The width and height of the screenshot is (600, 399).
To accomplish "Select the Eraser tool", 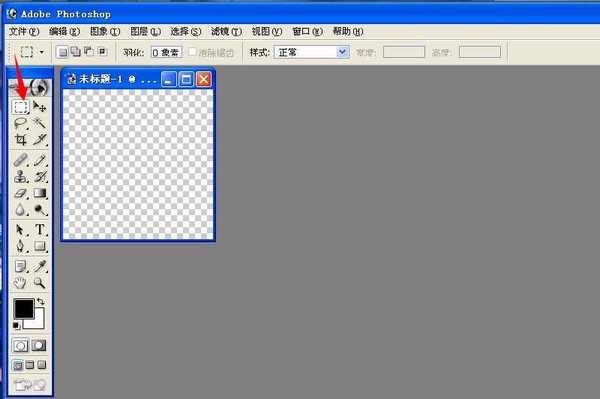I will [21, 194].
